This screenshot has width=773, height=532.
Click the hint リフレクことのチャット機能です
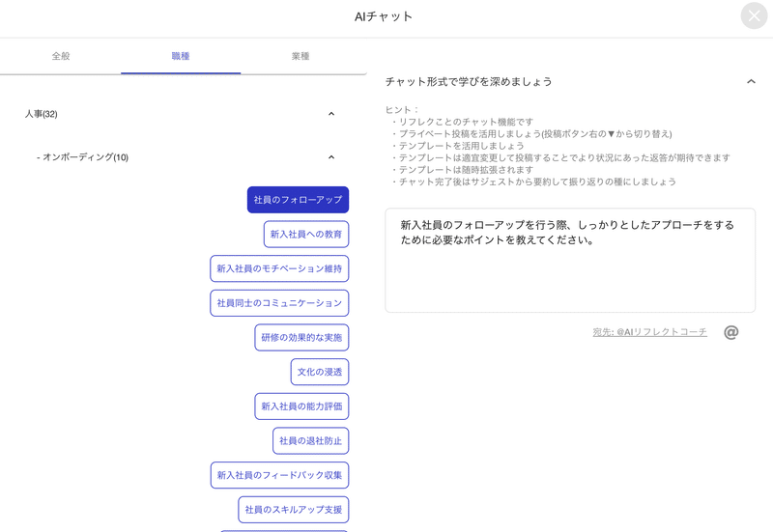pyautogui.click(x=466, y=122)
